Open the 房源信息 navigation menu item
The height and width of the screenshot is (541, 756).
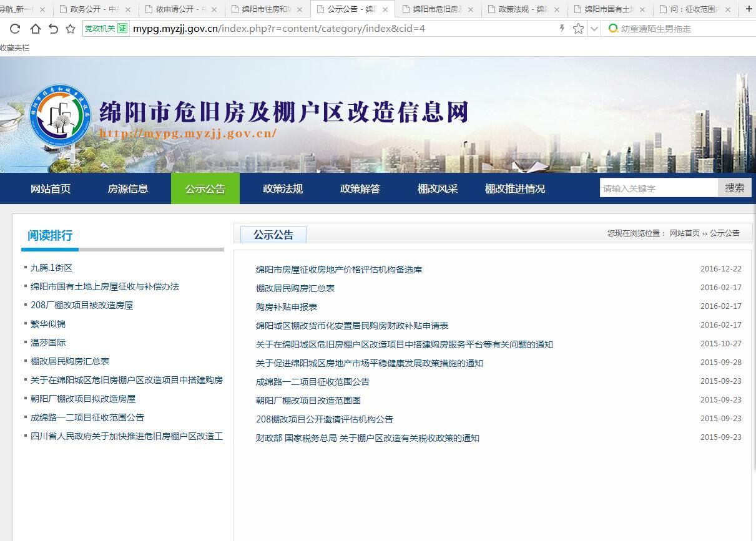pos(128,188)
